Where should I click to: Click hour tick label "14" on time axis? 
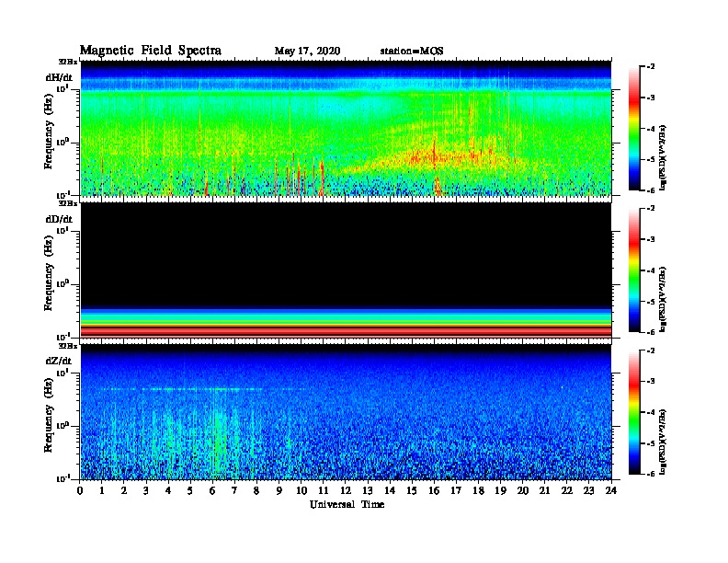tap(390, 490)
